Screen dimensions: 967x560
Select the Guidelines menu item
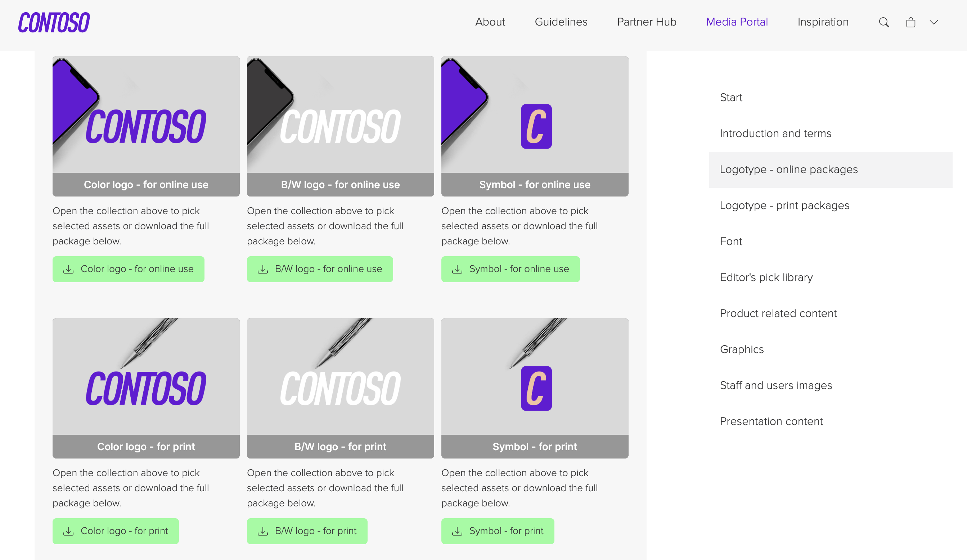coord(561,21)
